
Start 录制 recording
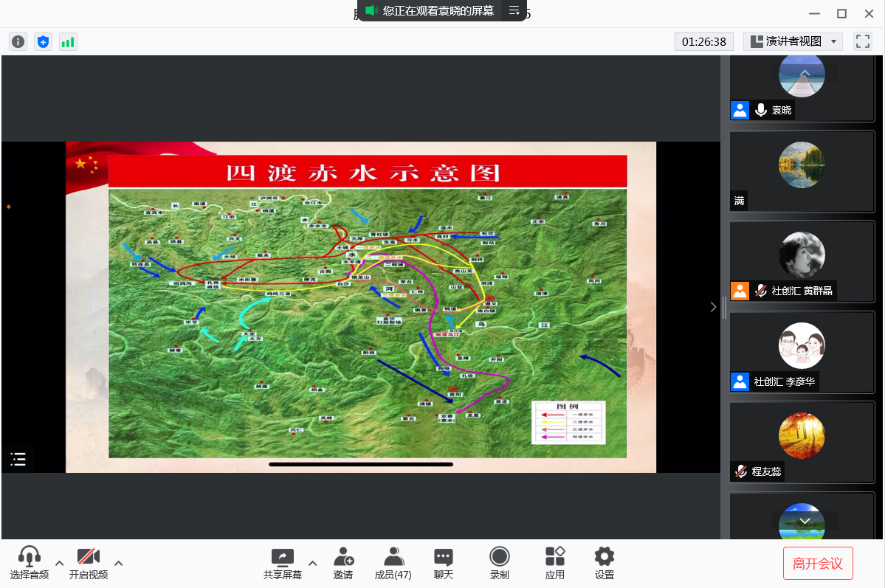pyautogui.click(x=500, y=563)
